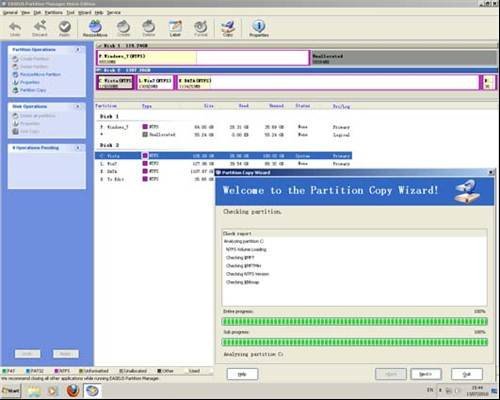The height and width of the screenshot is (400, 500).
Task: Select the Resize/Move toolbar icon
Action: tap(95, 28)
